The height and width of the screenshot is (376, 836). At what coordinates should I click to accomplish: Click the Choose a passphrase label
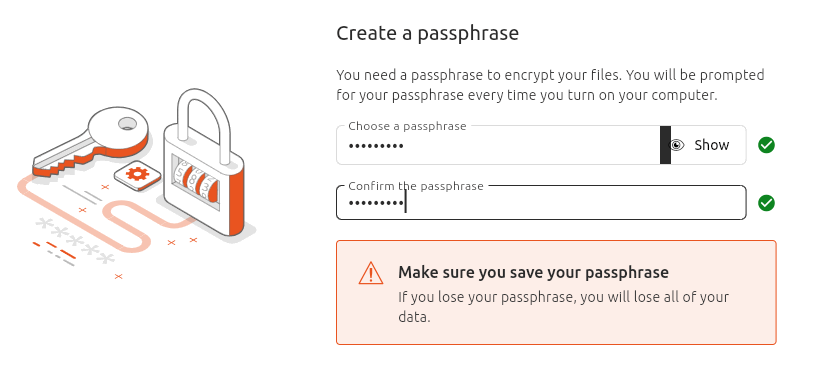[407, 126]
